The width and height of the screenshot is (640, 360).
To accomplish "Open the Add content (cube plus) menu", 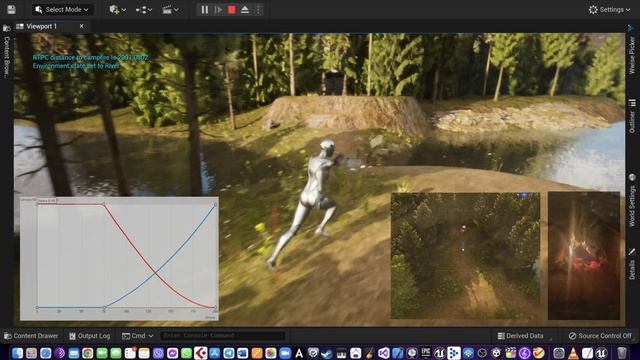I will pos(118,9).
